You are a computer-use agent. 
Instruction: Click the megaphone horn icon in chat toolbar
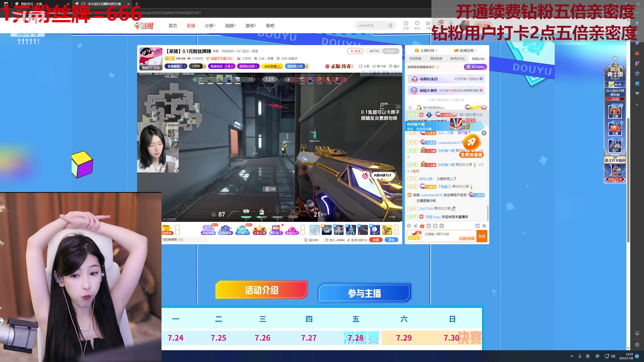click(416, 226)
